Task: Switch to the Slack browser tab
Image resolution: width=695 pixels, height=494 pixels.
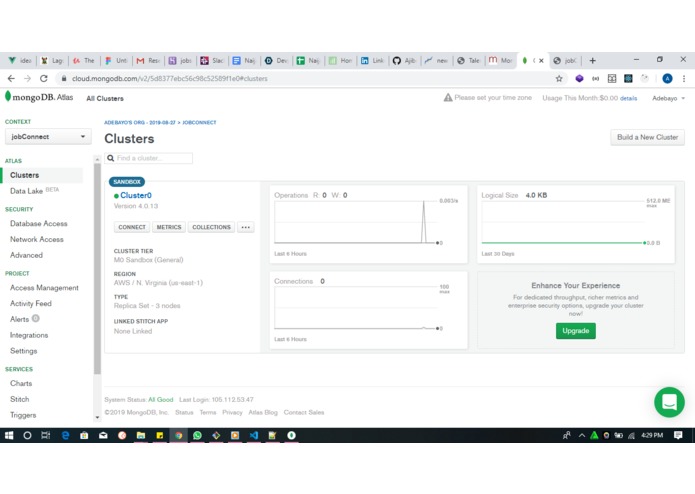Action: (x=212, y=61)
